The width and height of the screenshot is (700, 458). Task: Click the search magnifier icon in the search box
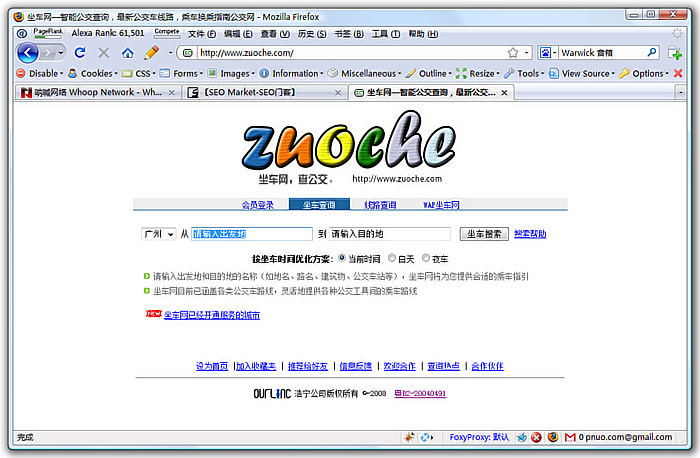pos(652,52)
